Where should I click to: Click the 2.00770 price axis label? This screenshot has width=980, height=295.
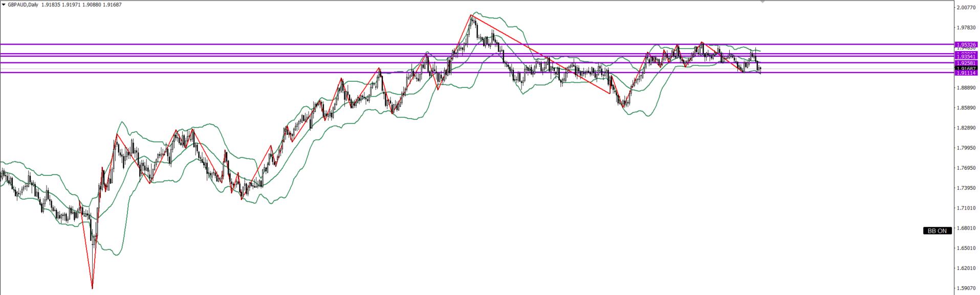pos(965,8)
